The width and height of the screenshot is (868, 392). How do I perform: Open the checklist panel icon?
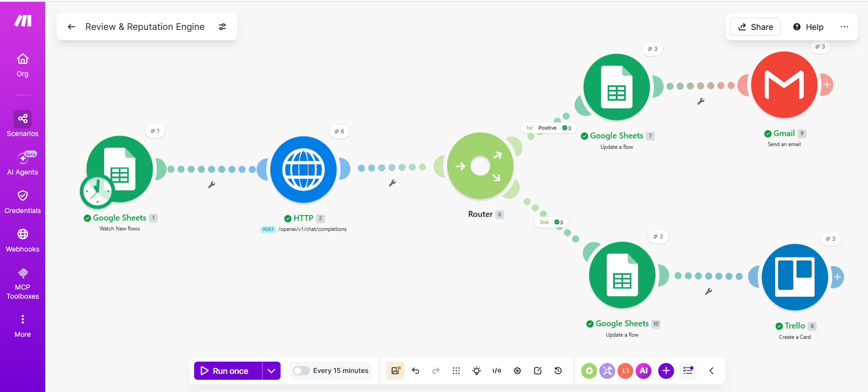688,371
